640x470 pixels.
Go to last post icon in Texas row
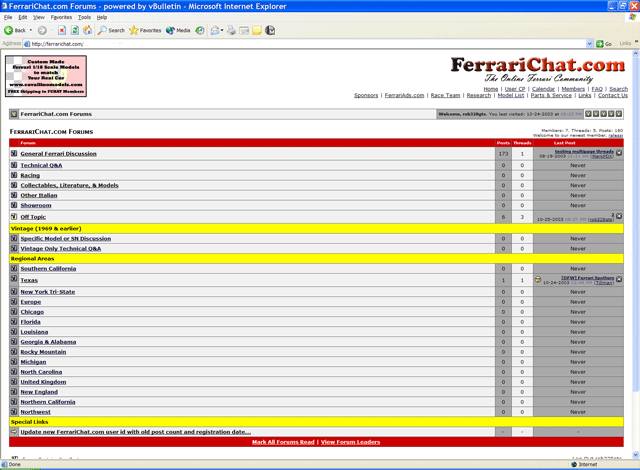619,279
